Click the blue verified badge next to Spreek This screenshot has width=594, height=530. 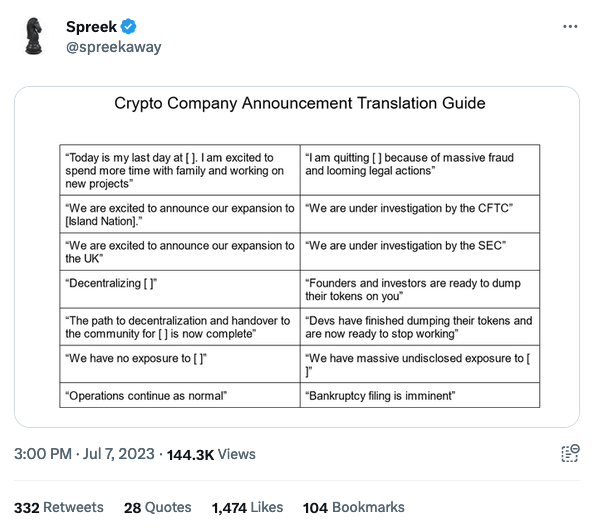tap(128, 27)
